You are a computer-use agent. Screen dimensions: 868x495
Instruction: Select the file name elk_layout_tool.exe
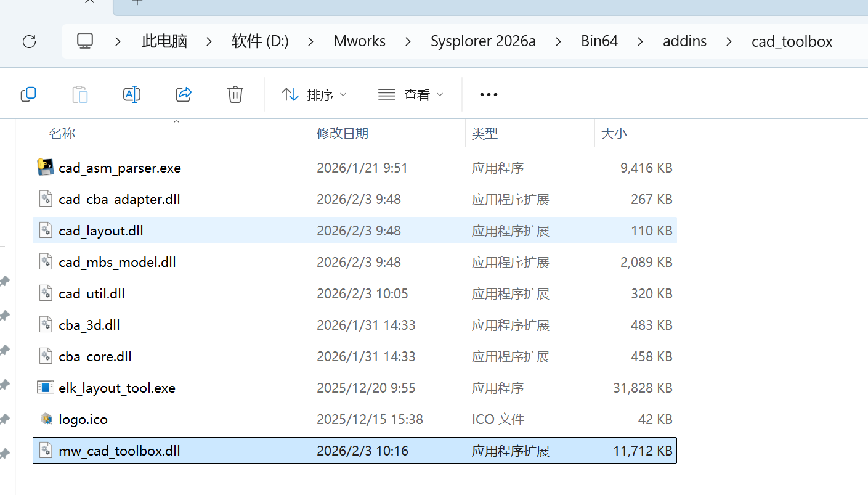tap(117, 388)
